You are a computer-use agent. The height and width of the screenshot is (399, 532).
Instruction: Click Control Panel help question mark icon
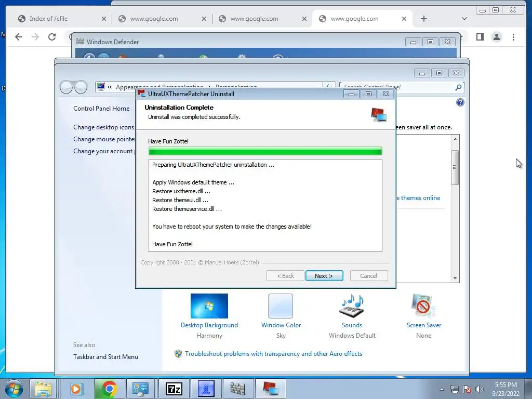pyautogui.click(x=460, y=102)
